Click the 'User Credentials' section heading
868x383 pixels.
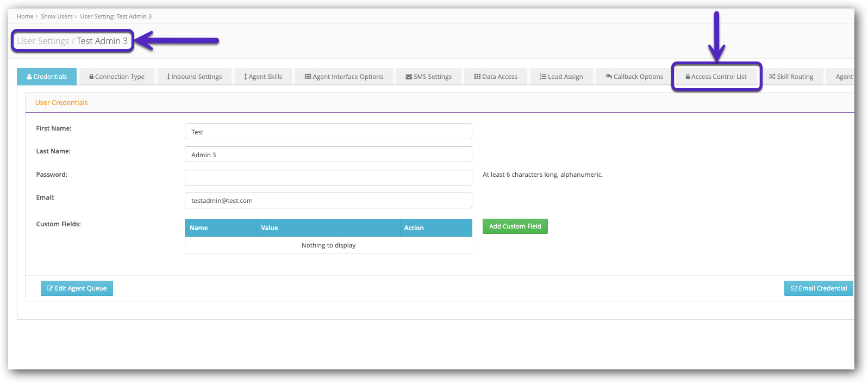tap(61, 102)
